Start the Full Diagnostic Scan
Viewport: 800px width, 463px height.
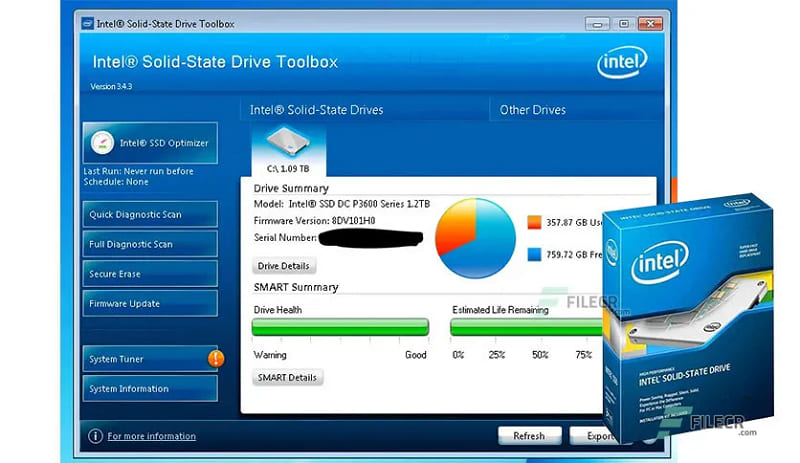150,244
